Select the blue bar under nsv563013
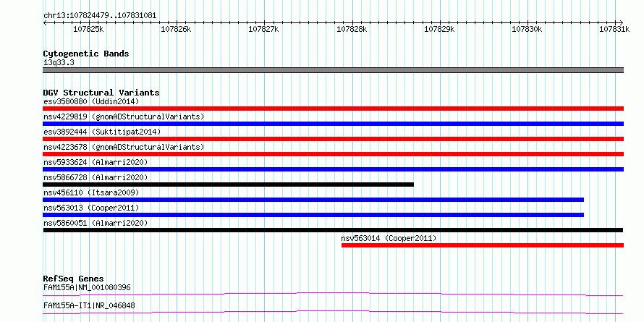The height and width of the screenshot is (322, 644). pyautogui.click(x=313, y=215)
